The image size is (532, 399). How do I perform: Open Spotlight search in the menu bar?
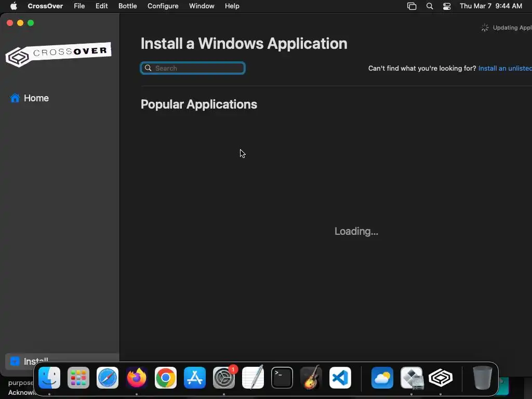coord(430,6)
